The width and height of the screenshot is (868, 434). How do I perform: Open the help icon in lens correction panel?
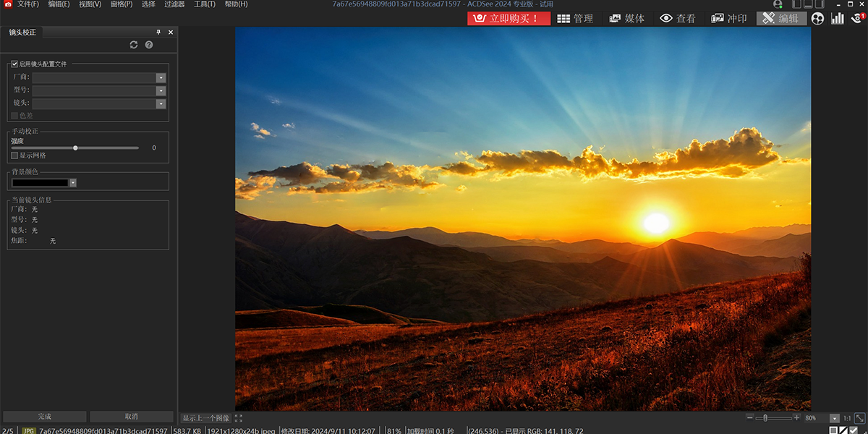tap(149, 45)
